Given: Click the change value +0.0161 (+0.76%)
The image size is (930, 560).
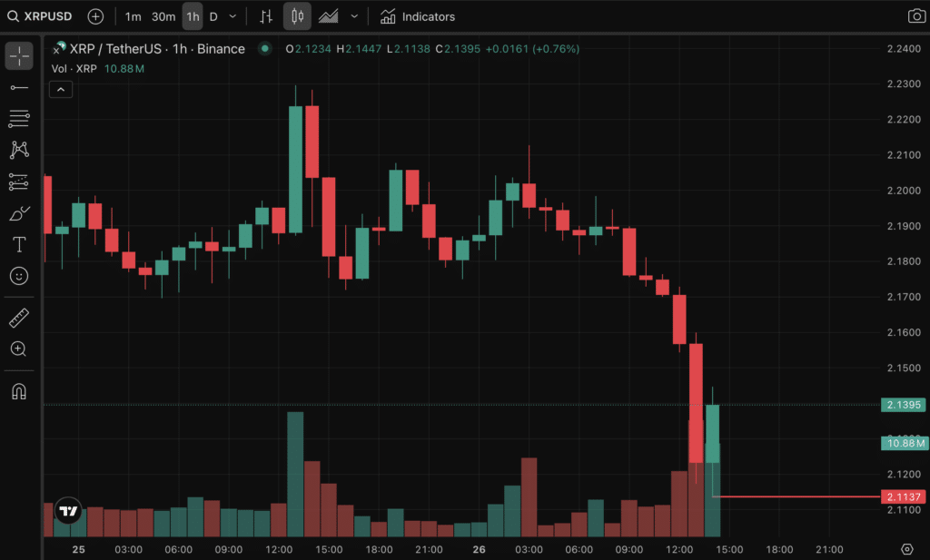Looking at the screenshot, I should (532, 49).
